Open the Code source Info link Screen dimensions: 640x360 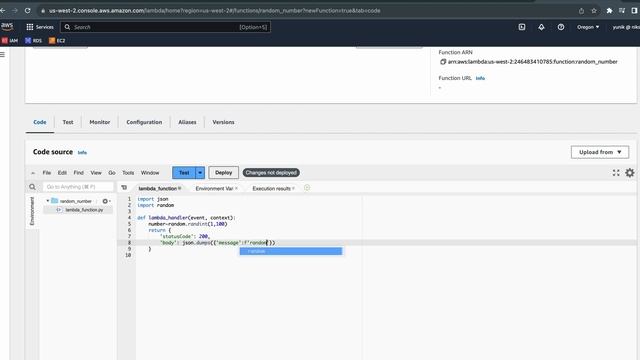click(82, 153)
